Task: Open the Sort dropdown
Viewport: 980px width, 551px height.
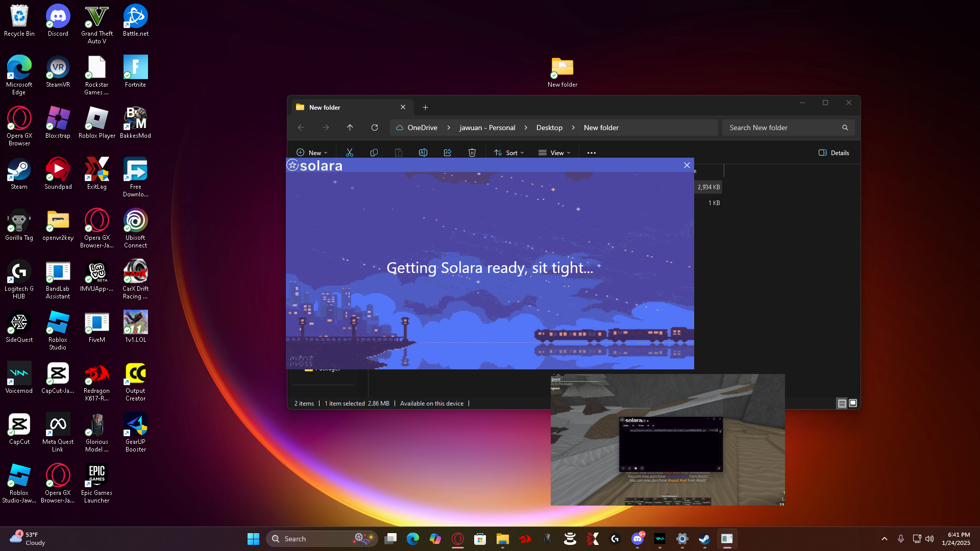Action: [x=509, y=153]
